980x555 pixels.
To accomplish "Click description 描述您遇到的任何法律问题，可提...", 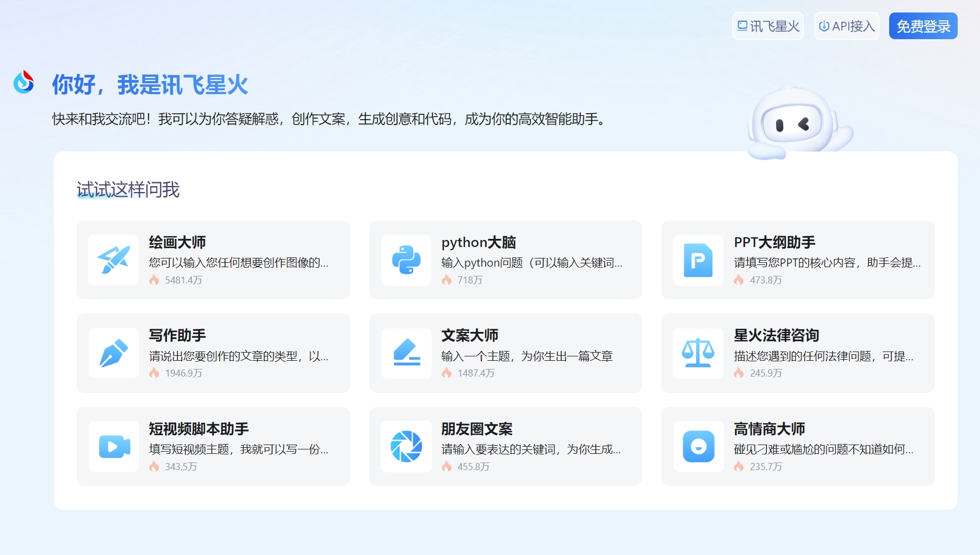I will (823, 356).
